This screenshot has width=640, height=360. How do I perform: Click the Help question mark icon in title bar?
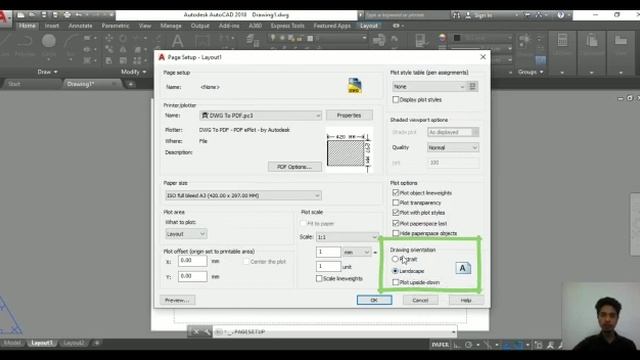561,15
